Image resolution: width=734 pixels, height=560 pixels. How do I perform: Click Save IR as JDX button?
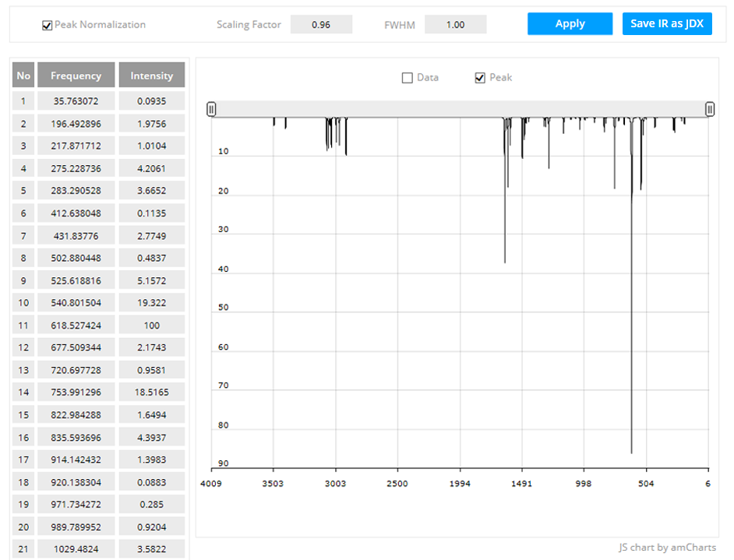[666, 23]
